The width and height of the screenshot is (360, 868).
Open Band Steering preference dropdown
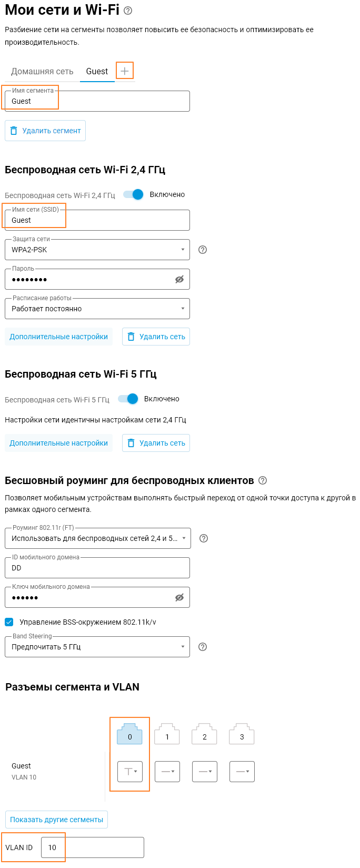[97, 647]
